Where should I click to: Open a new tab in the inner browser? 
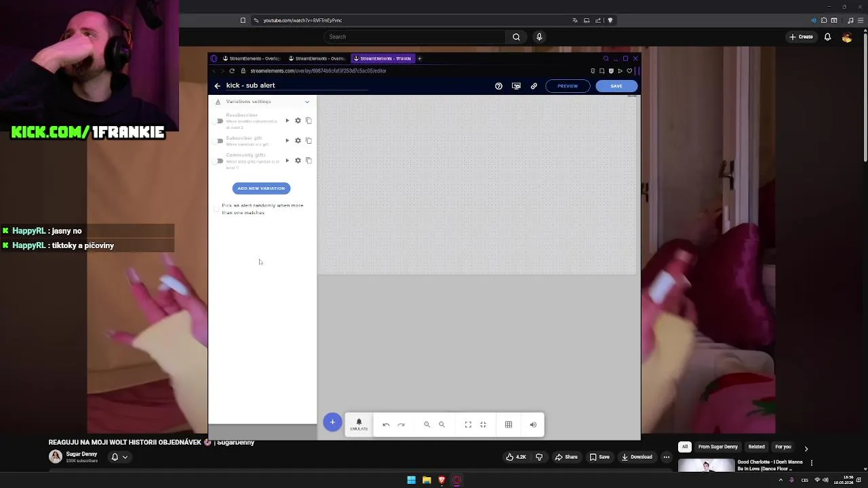419,58
